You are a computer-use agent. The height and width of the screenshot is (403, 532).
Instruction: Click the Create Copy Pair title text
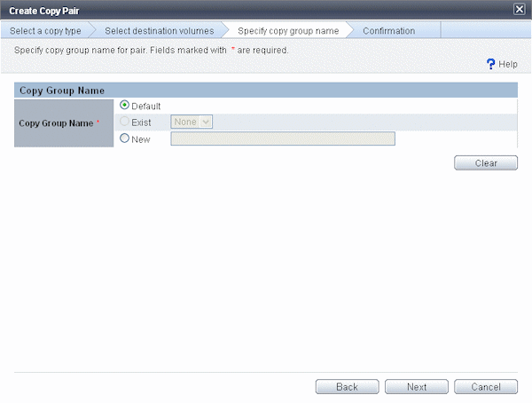click(44, 11)
